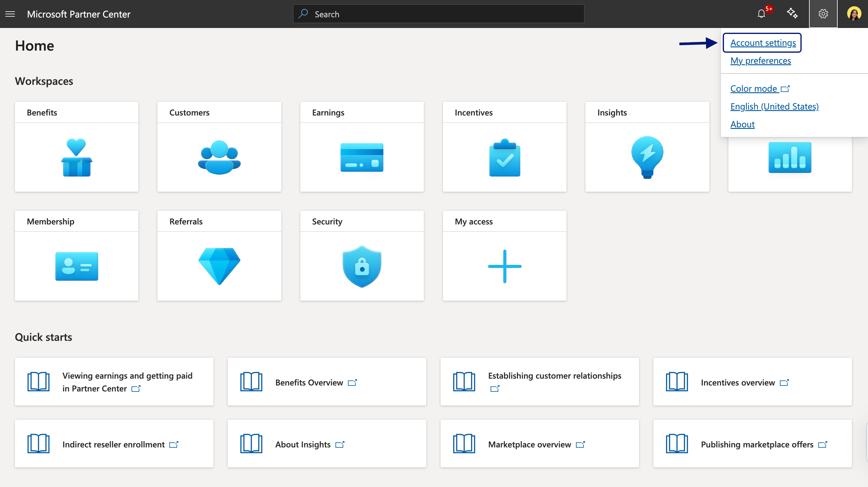Open the Incentives overview quick start
Viewport: 868px width, 487px height.
753,382
